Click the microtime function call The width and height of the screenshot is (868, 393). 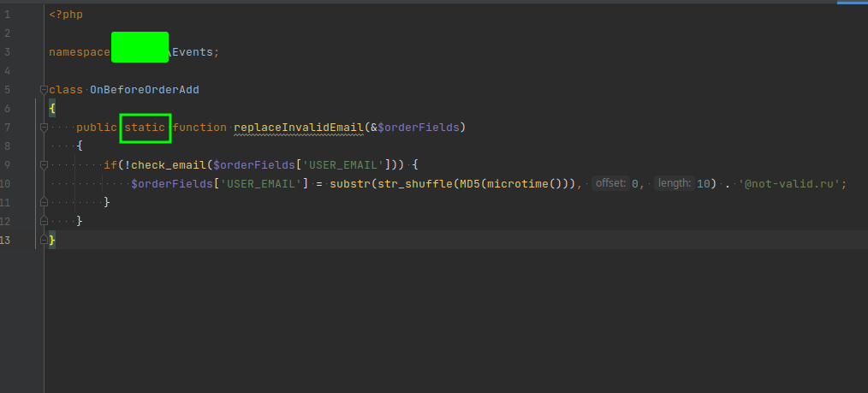point(518,184)
